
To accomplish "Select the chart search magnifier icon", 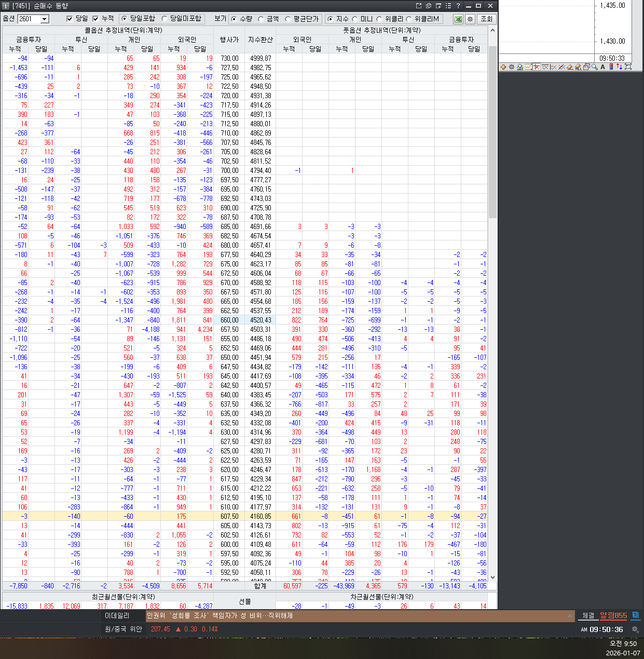I will pyautogui.click(x=520, y=67).
